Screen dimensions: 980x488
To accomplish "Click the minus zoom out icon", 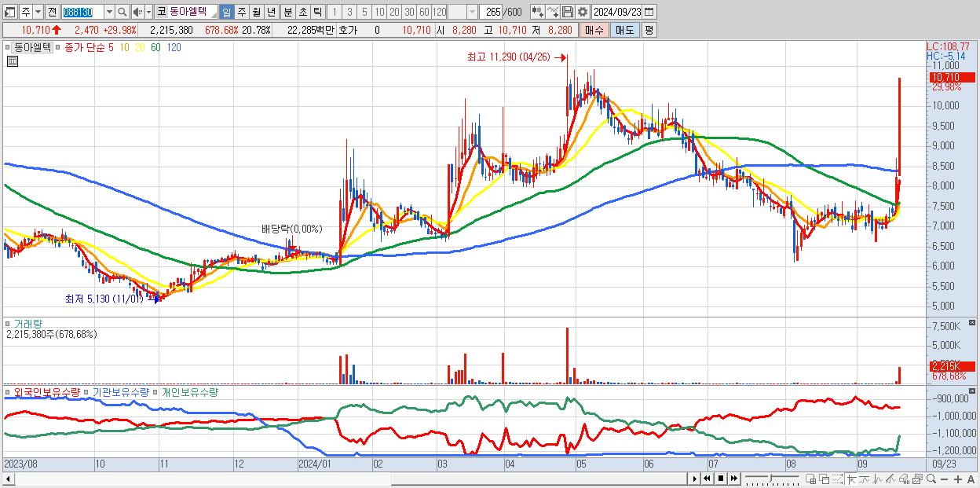I will (944, 479).
